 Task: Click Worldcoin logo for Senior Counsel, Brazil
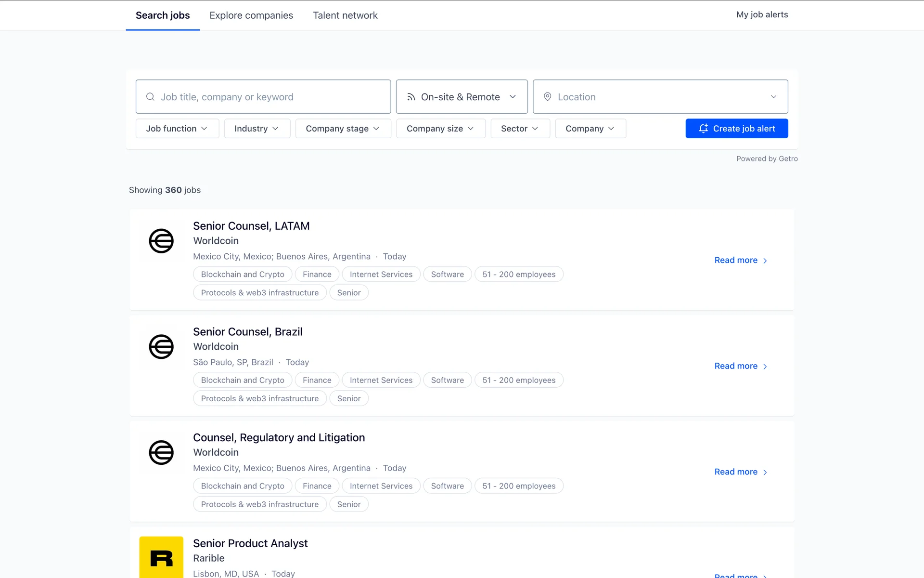pos(161,347)
